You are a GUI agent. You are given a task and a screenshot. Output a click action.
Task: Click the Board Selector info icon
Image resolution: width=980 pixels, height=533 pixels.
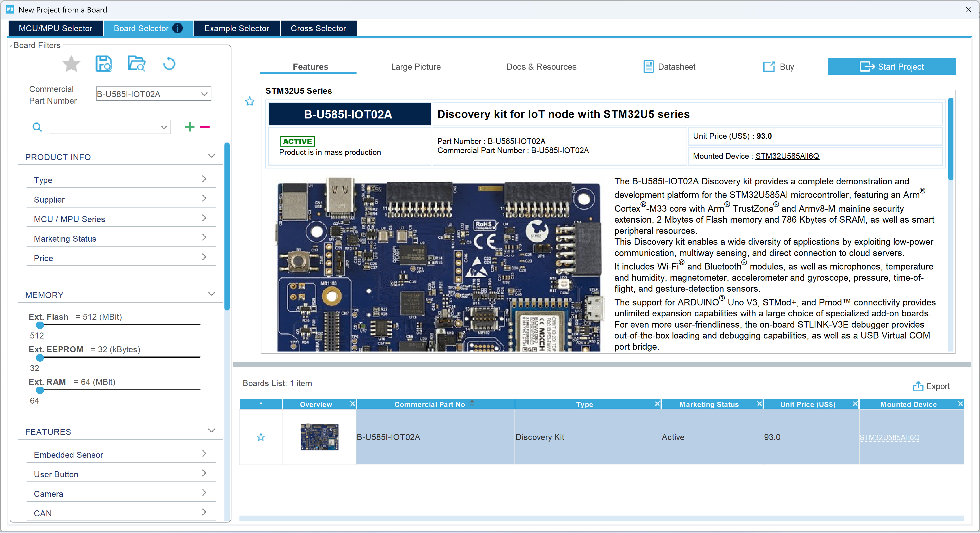(178, 28)
